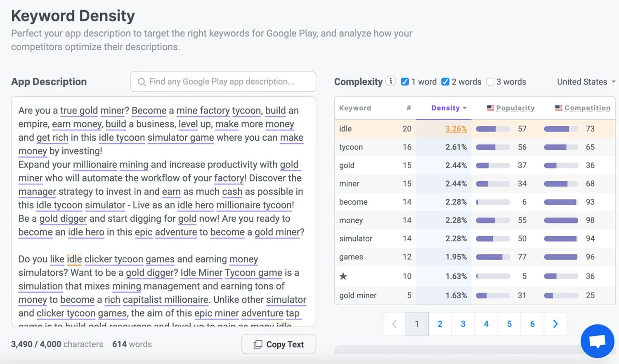Click the popularity bar for idle keyword
Screen dimensions: 619x364
(492, 128)
